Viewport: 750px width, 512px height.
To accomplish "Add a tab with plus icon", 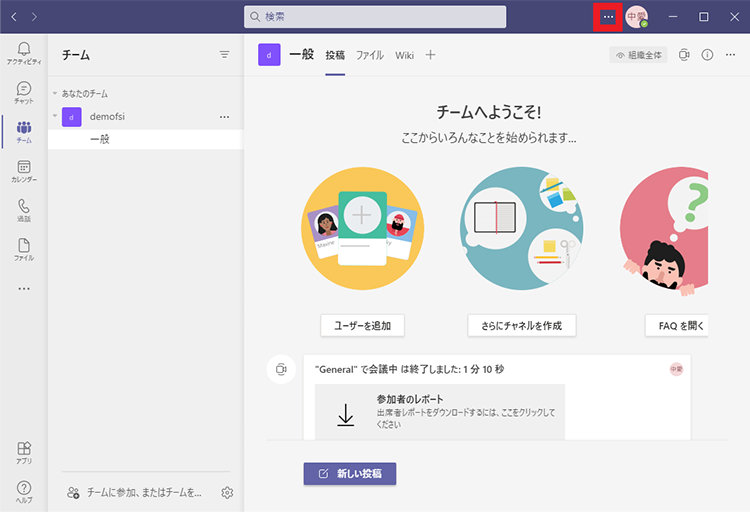I will pos(430,55).
